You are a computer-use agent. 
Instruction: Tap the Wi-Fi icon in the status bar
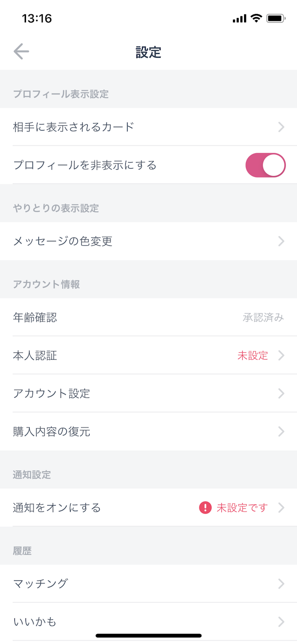(x=255, y=18)
